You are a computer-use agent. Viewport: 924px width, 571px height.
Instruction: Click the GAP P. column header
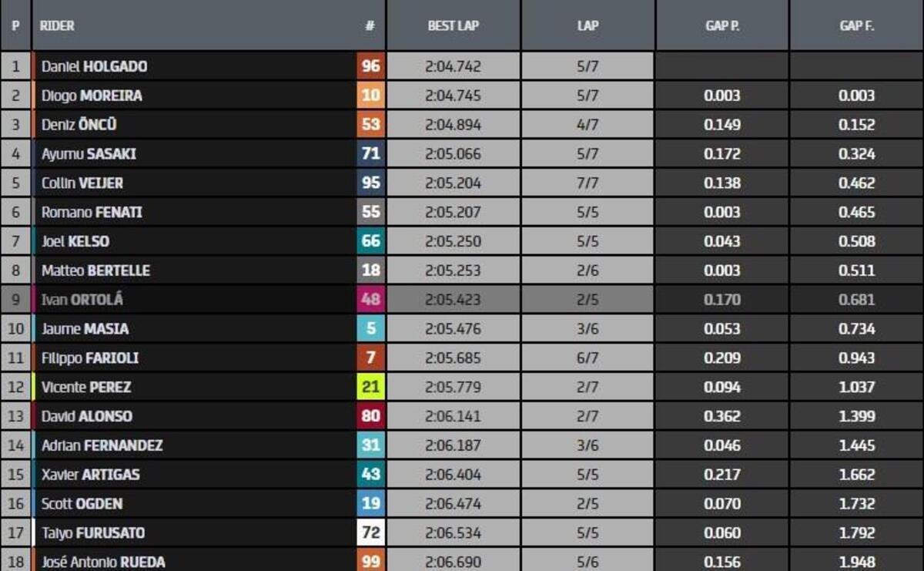(722, 25)
